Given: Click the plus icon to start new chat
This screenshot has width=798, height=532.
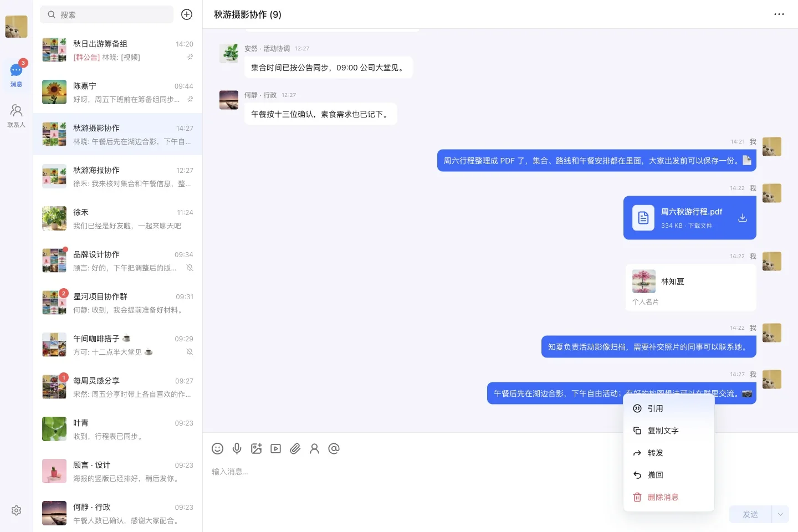Looking at the screenshot, I should pos(187,14).
